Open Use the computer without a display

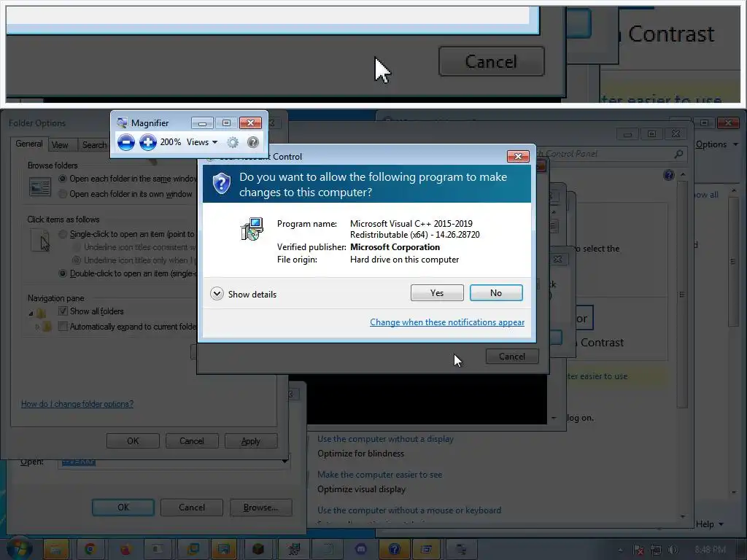pos(385,439)
